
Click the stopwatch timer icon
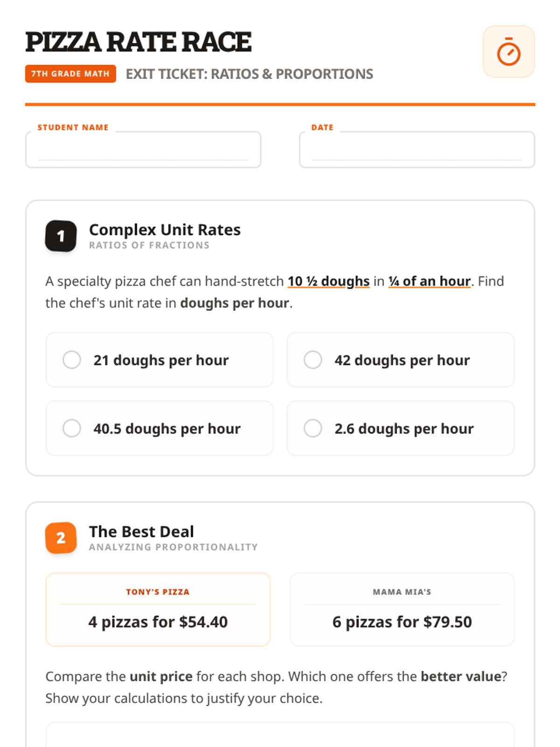508,52
